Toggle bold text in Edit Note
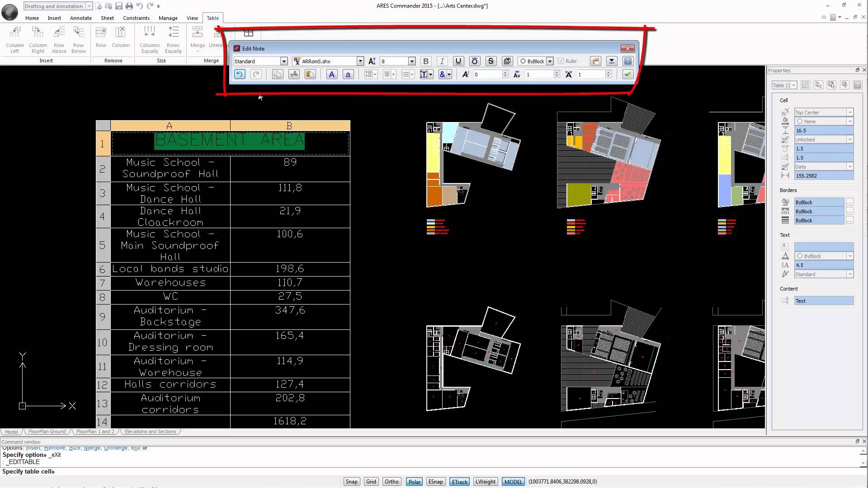The height and width of the screenshot is (488, 868). [425, 61]
